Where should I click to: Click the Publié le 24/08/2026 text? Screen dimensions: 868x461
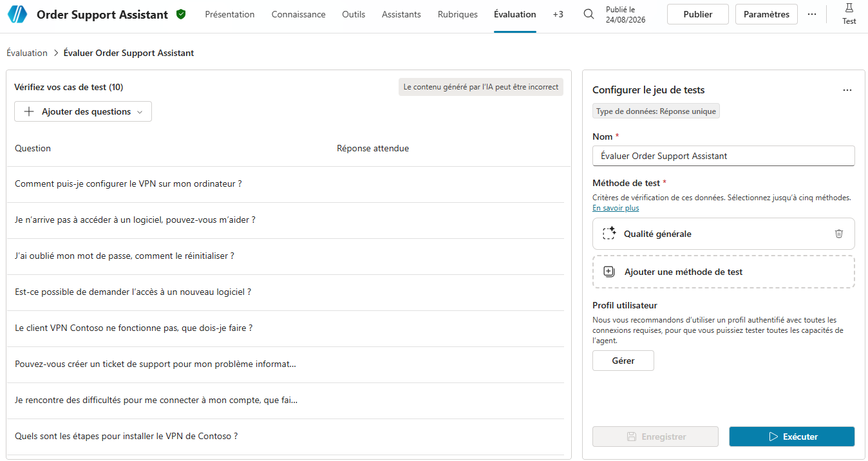tap(626, 14)
